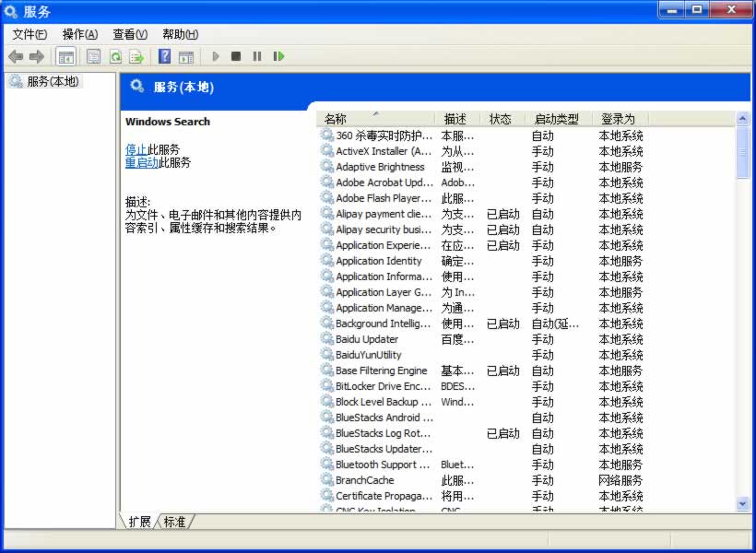The image size is (756, 553).
Task: Sort by the 描述 column header
Action: pos(457,119)
